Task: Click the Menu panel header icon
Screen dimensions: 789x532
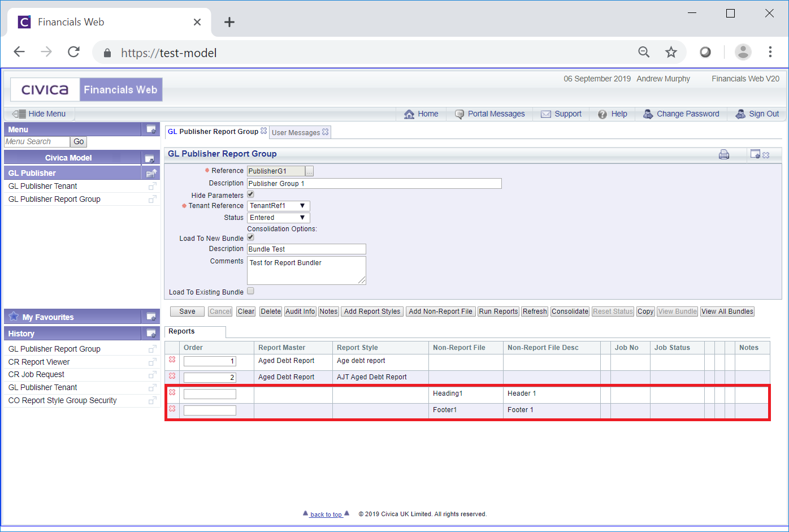Action: [x=151, y=129]
